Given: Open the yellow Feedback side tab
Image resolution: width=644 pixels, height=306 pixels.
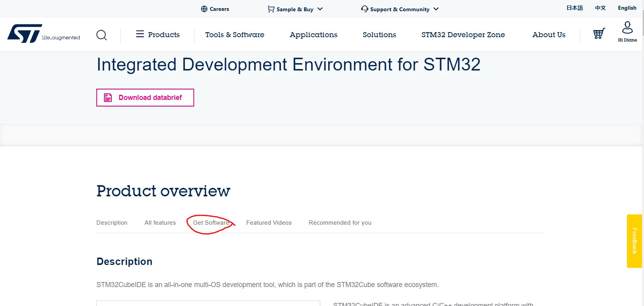Looking at the screenshot, I should [634, 241].
